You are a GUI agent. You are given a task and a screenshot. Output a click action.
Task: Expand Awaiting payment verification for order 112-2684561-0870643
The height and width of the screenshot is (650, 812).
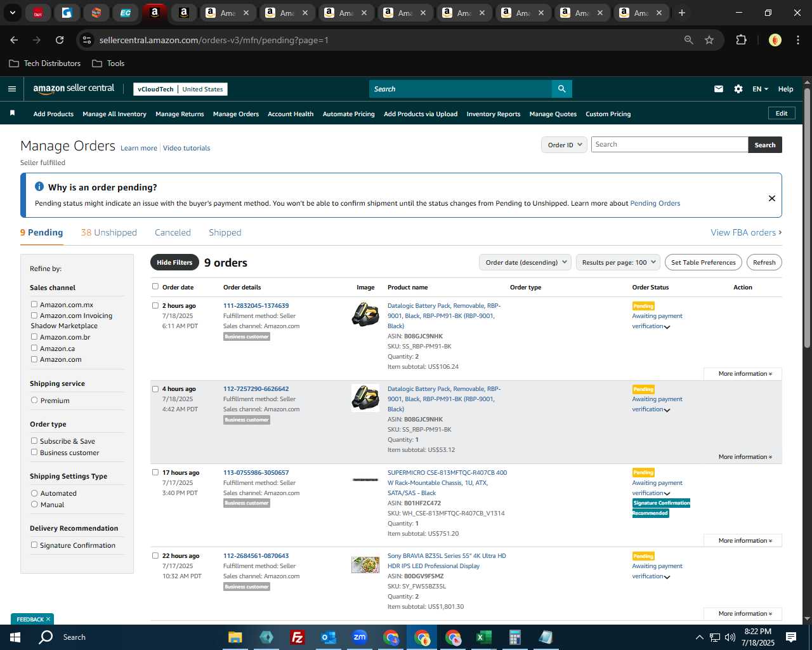click(x=667, y=577)
